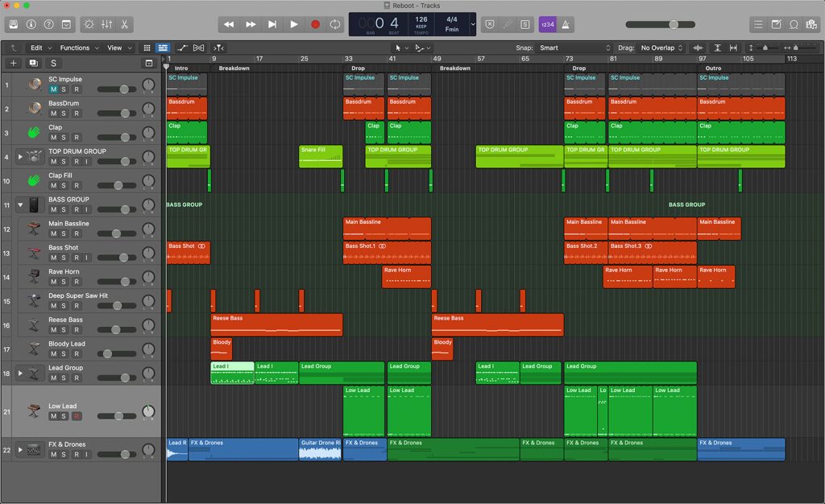Click the drum kit icon on TOP DRUM GROUP
This screenshot has height=504, width=825.
[x=34, y=156]
